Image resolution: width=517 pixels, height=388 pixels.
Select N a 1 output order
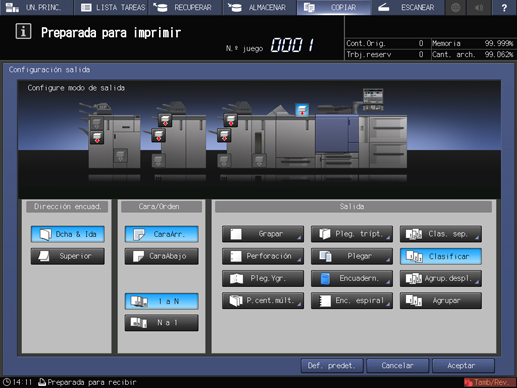(162, 323)
